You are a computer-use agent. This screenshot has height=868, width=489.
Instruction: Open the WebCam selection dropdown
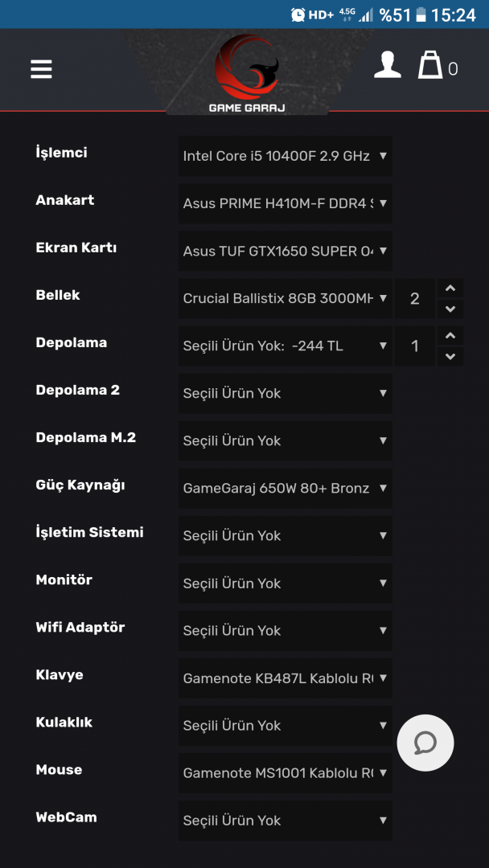(x=285, y=820)
